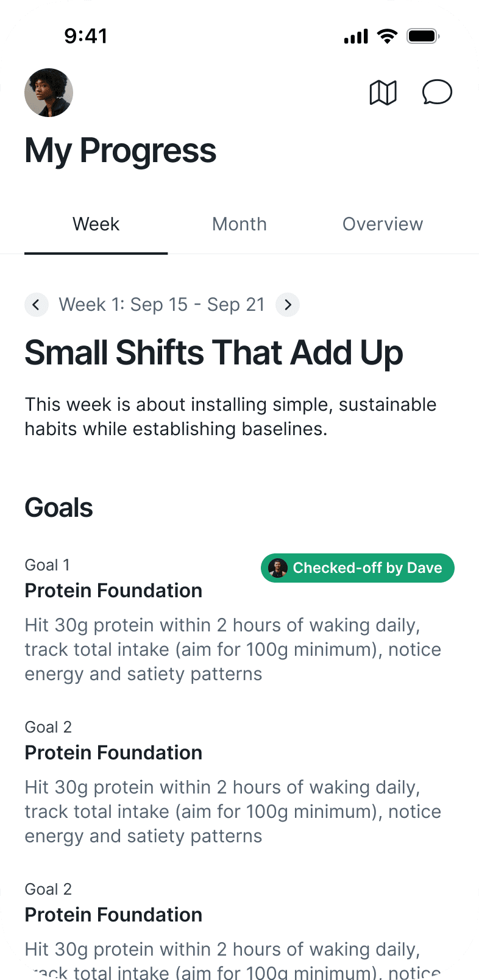Switch to the Overview tab
479x980 pixels.
[383, 224]
